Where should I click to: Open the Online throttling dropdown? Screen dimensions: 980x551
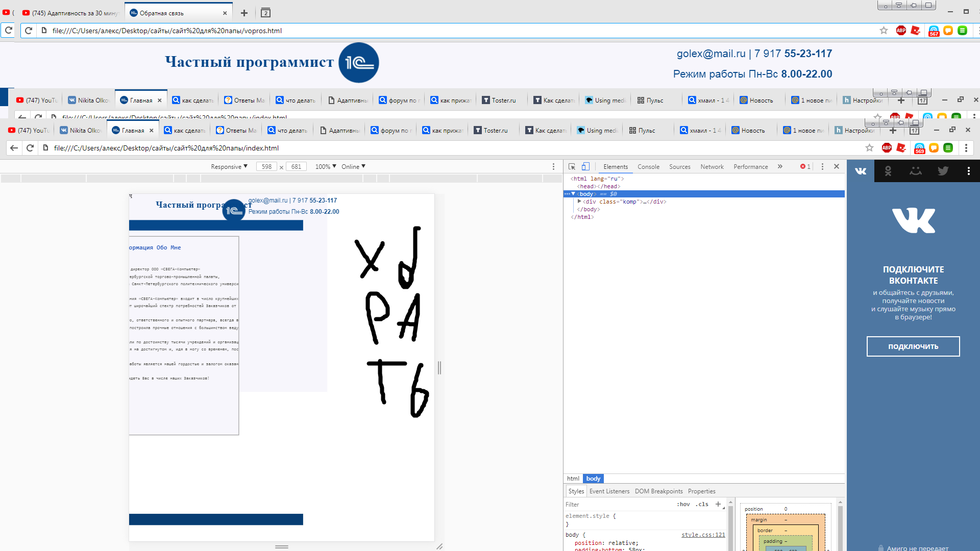[x=354, y=167]
